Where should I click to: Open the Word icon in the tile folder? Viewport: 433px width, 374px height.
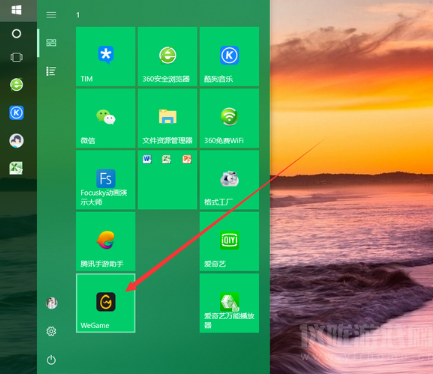coord(147,159)
